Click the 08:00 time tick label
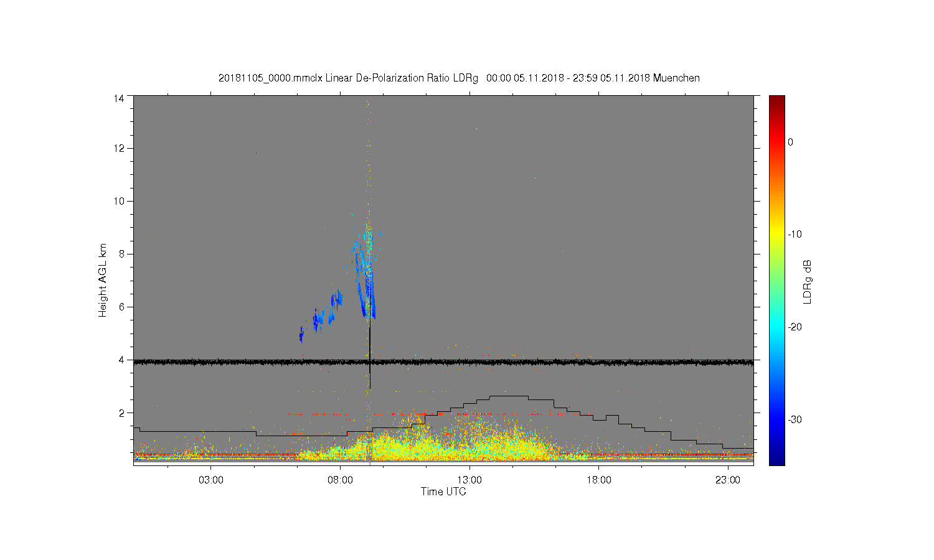 coord(341,480)
